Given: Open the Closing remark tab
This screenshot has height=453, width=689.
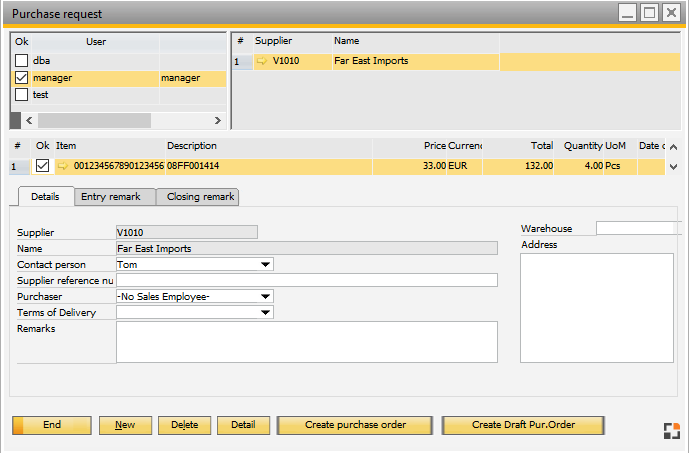Looking at the screenshot, I should pyautogui.click(x=200, y=197).
